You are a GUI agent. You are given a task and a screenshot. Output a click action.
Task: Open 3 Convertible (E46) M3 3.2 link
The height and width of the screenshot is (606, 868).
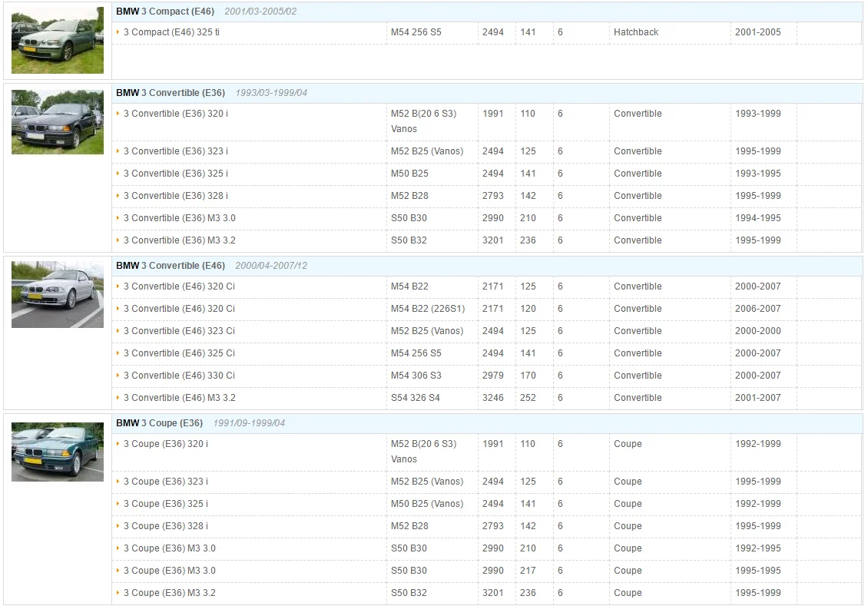[179, 398]
